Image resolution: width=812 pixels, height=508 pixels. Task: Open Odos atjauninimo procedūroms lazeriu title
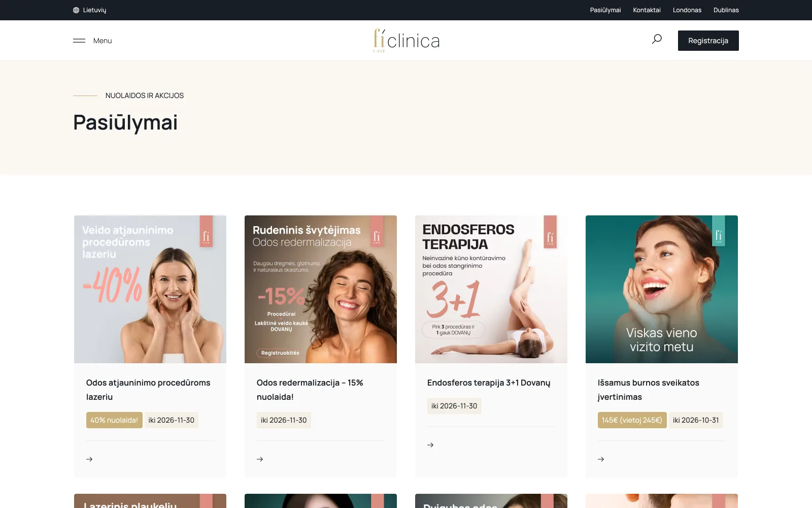[148, 390]
